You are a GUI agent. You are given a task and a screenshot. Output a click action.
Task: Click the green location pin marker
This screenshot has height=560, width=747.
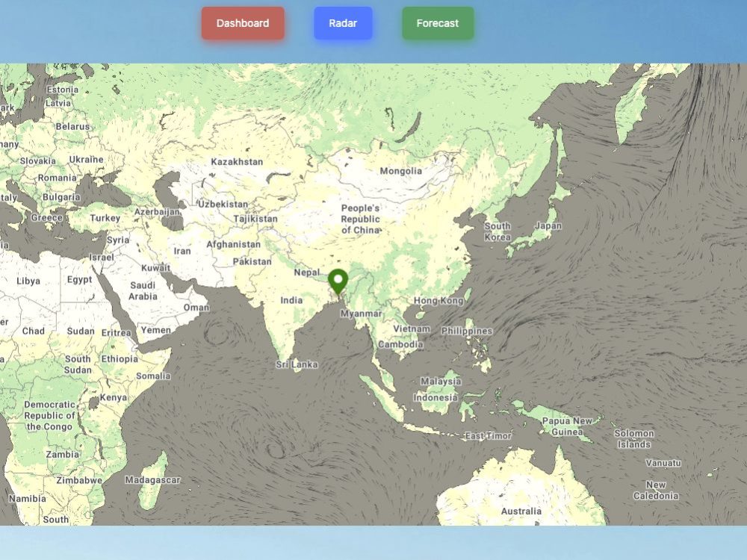coord(338,282)
